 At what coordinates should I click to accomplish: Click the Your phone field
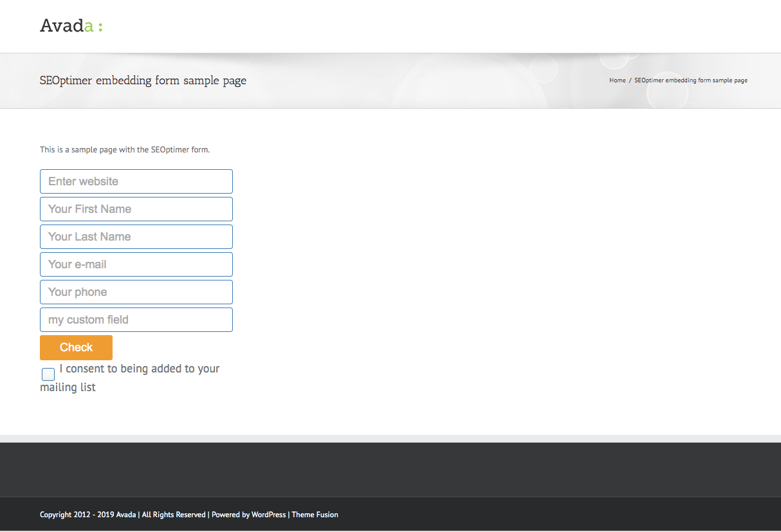[x=136, y=292]
